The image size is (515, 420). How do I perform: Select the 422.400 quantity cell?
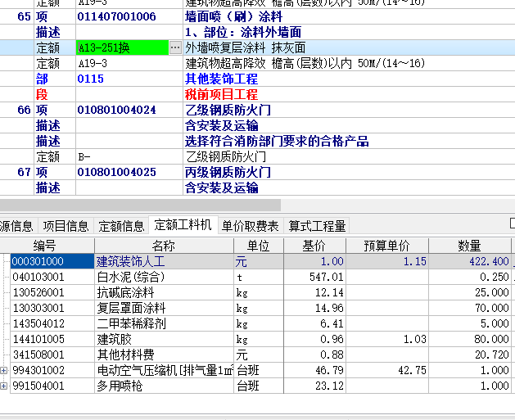coord(470,261)
